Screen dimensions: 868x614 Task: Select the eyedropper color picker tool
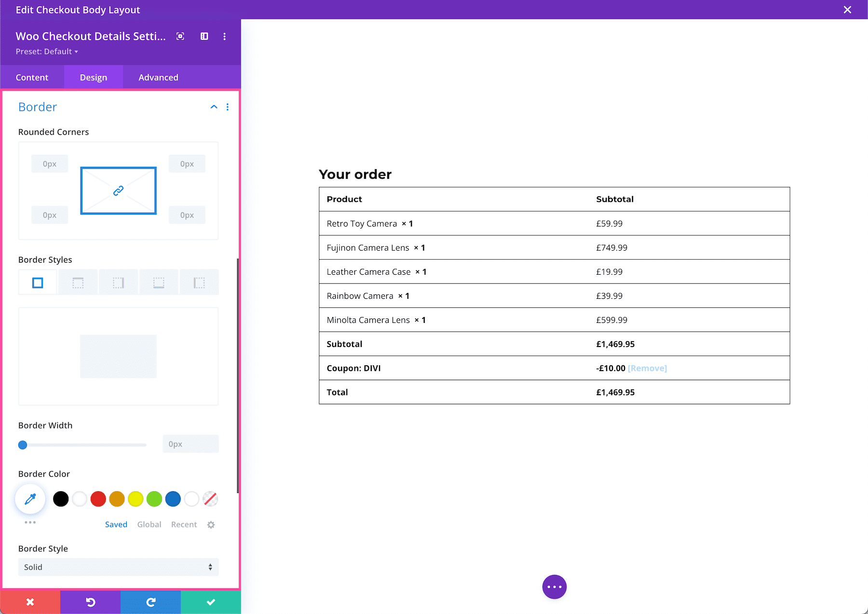(30, 499)
